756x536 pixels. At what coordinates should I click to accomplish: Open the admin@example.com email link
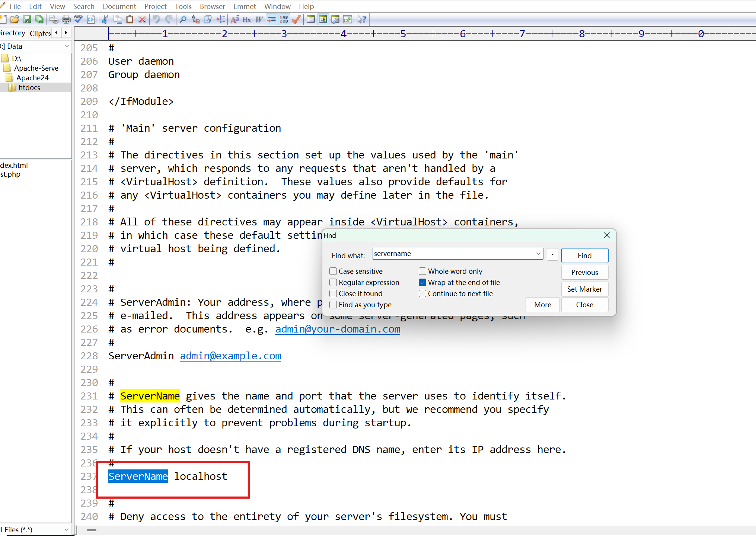[230, 356]
